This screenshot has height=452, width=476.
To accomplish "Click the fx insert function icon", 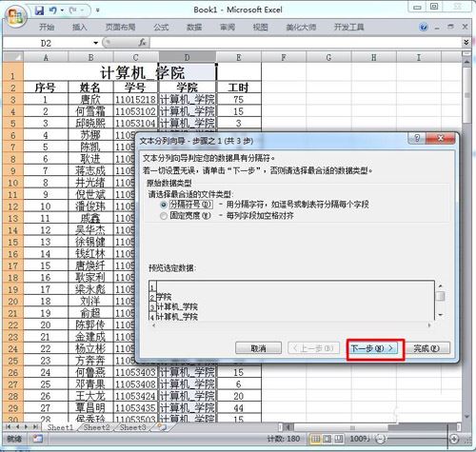I will coord(142,42).
